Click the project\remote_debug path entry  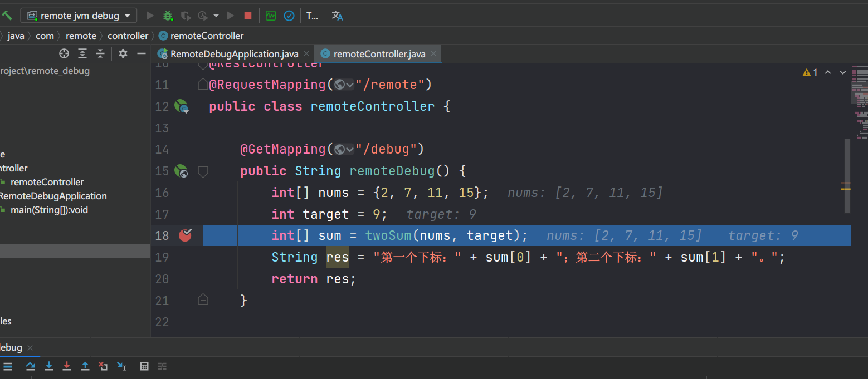click(45, 71)
